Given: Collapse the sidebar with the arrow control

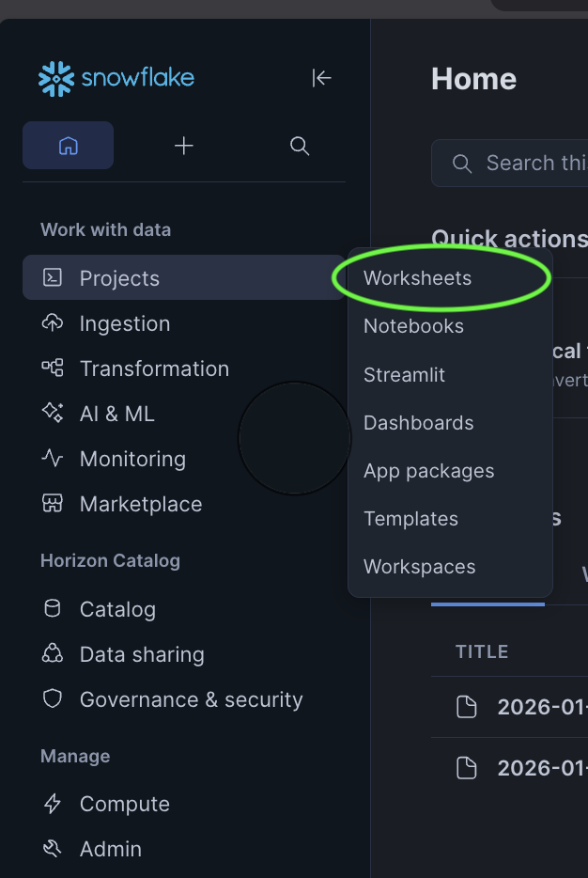Looking at the screenshot, I should (x=321, y=79).
